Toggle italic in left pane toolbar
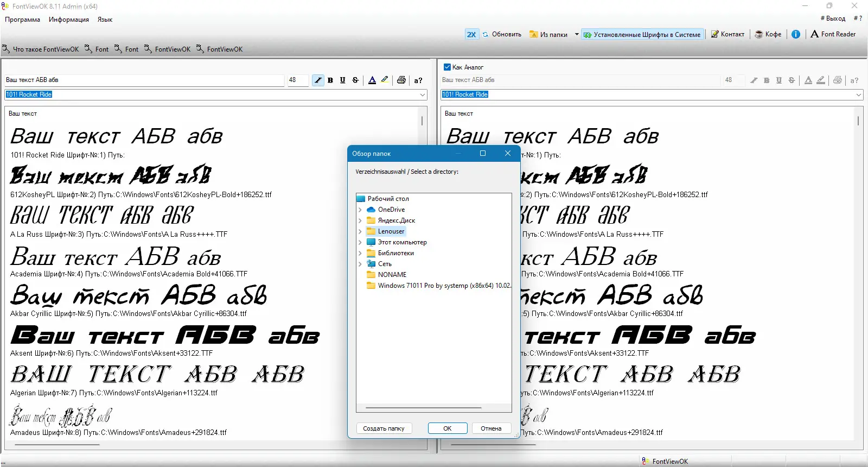Image resolution: width=868 pixels, height=467 pixels. [x=318, y=80]
